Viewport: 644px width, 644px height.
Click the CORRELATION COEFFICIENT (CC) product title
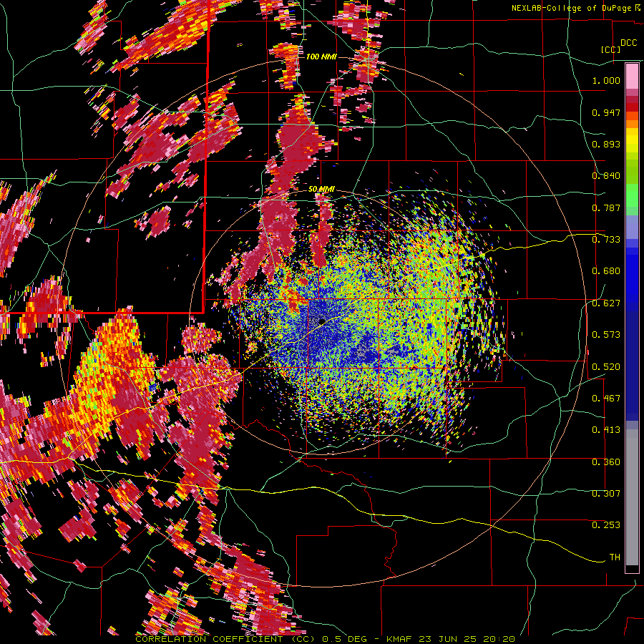225,639
